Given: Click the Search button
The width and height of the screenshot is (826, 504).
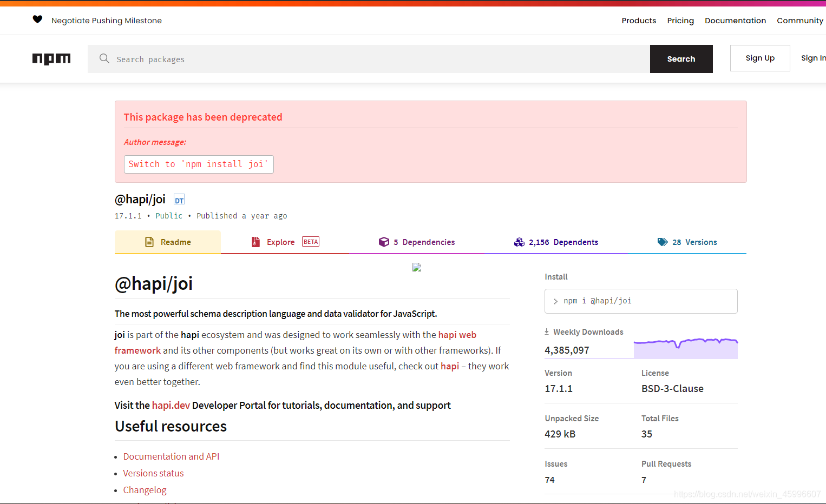Looking at the screenshot, I should point(681,59).
